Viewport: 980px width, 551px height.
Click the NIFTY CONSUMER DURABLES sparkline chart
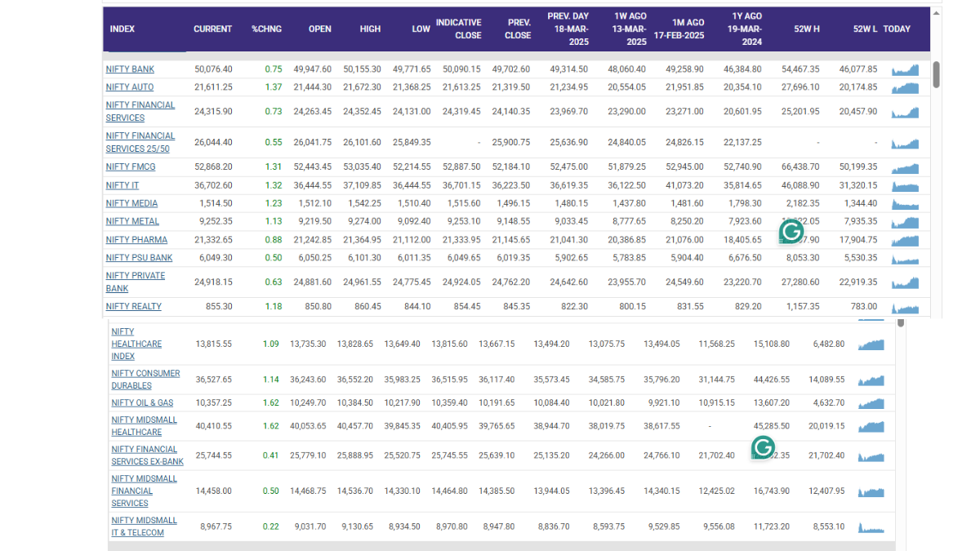[x=871, y=380]
